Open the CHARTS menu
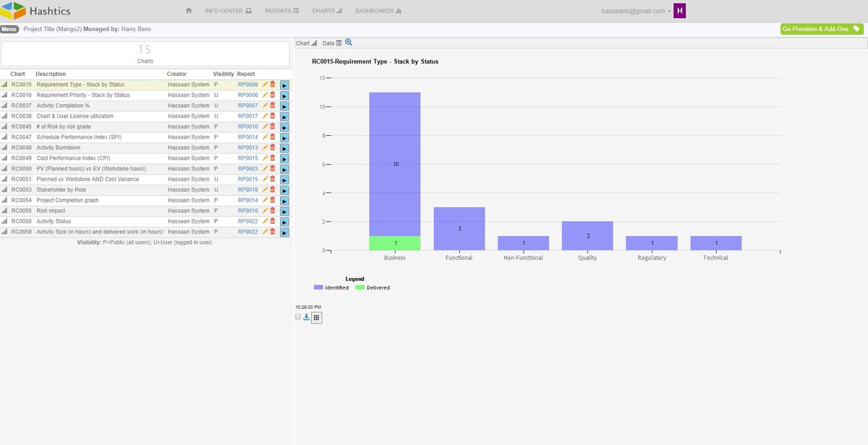 click(x=328, y=11)
